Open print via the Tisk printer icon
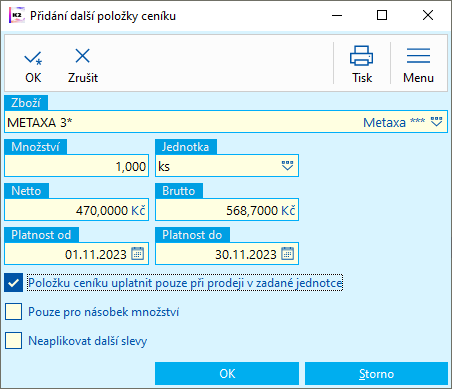 [361, 55]
